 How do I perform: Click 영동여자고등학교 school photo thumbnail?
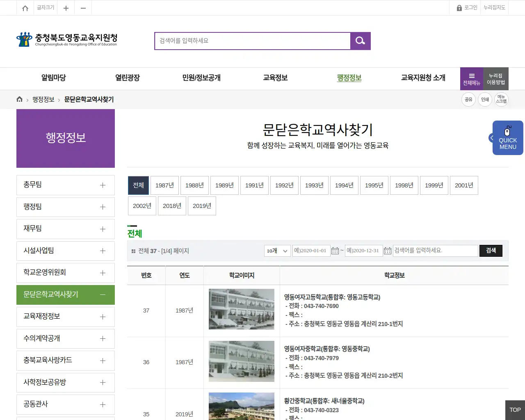[242, 309]
